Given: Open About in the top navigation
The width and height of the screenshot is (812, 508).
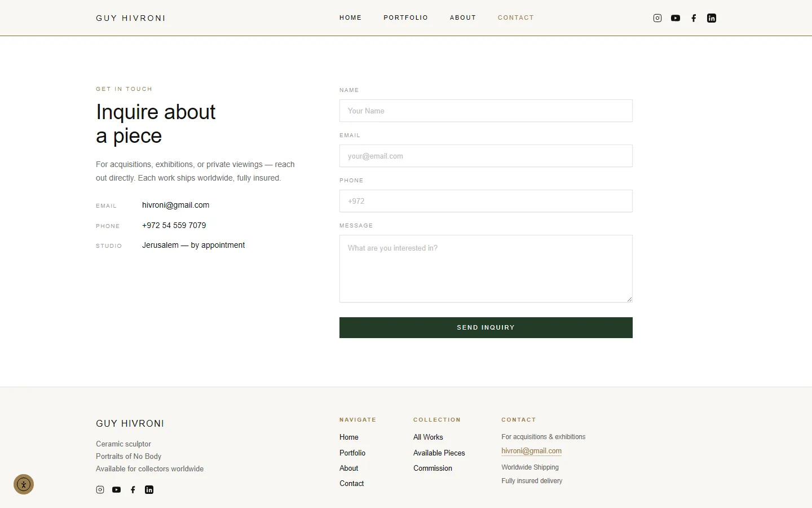Looking at the screenshot, I should point(463,17).
